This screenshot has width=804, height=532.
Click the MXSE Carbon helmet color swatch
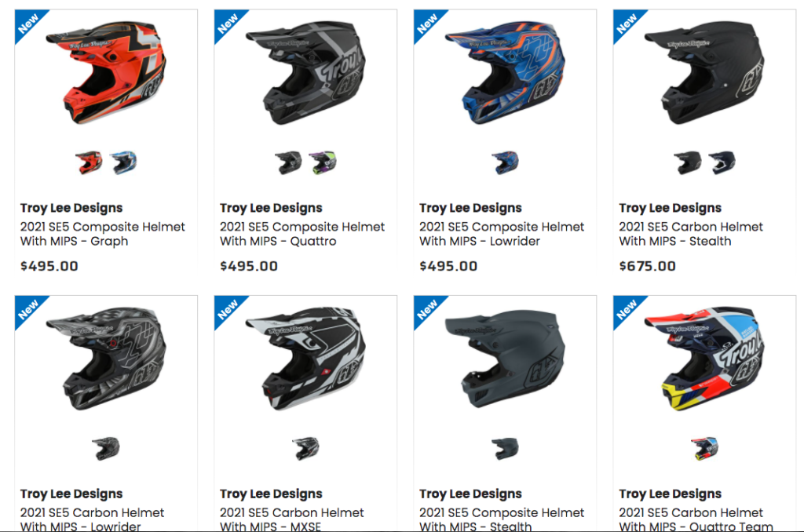pos(305,449)
